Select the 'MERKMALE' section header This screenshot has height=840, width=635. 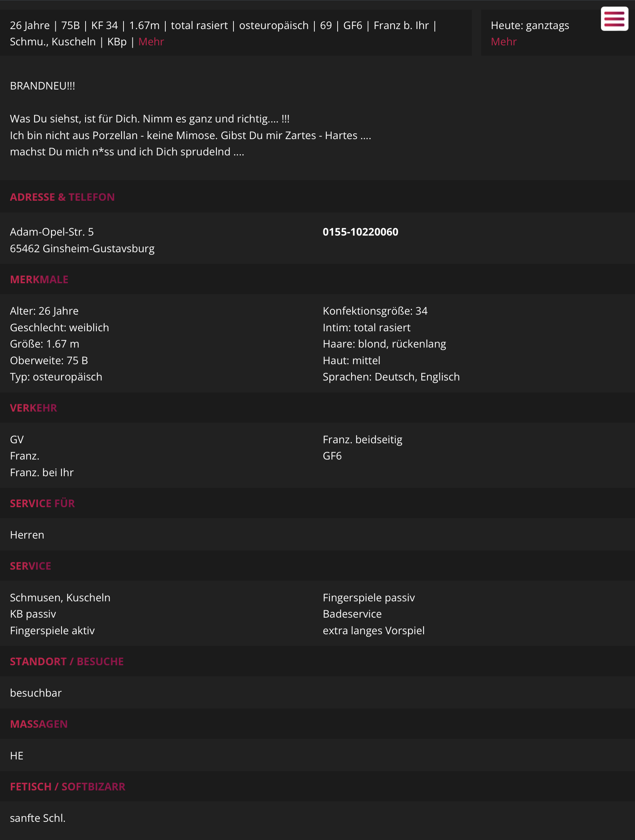click(x=39, y=280)
